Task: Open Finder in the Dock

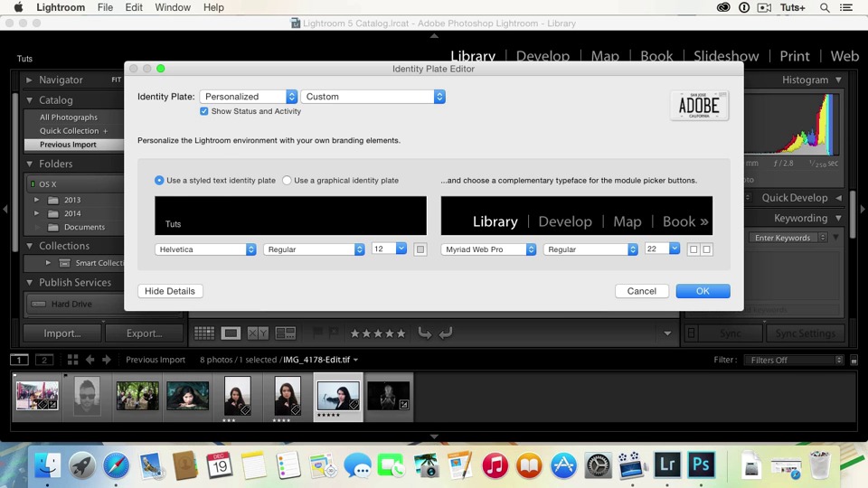Action: point(48,465)
